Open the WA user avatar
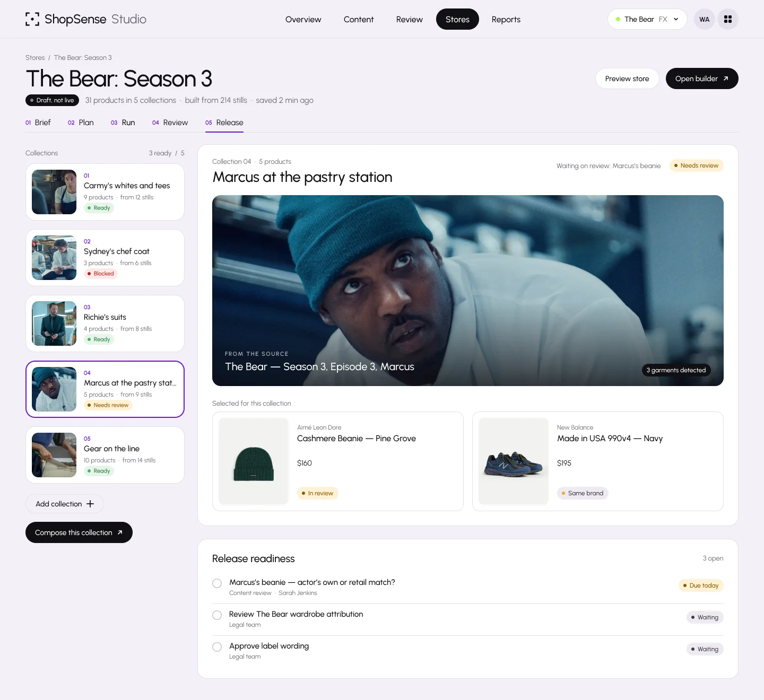Image resolution: width=764 pixels, height=700 pixels. (x=705, y=19)
